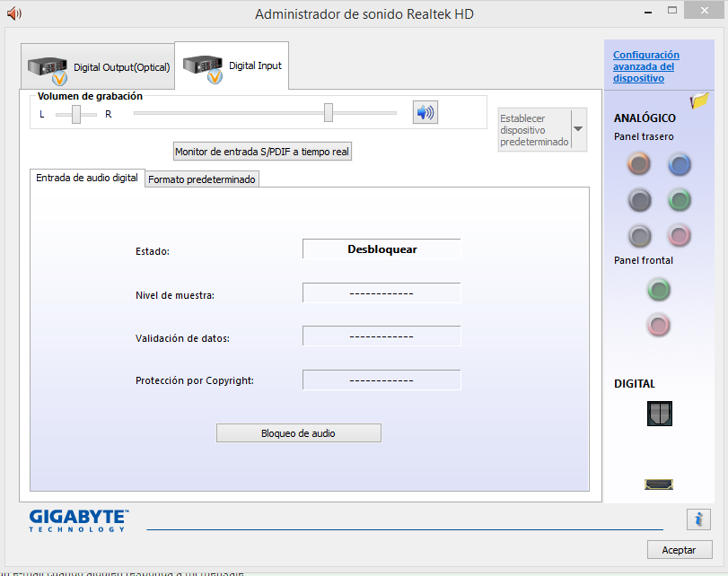Click the optical S/PDIF digital connector icon
728x576 pixels.
[x=659, y=413]
